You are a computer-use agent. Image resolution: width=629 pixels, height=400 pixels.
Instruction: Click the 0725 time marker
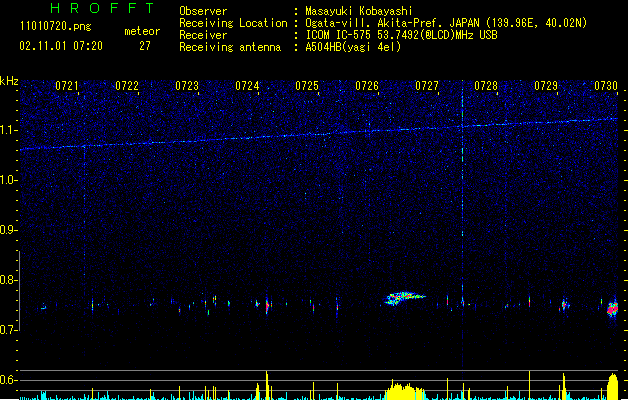click(x=307, y=86)
